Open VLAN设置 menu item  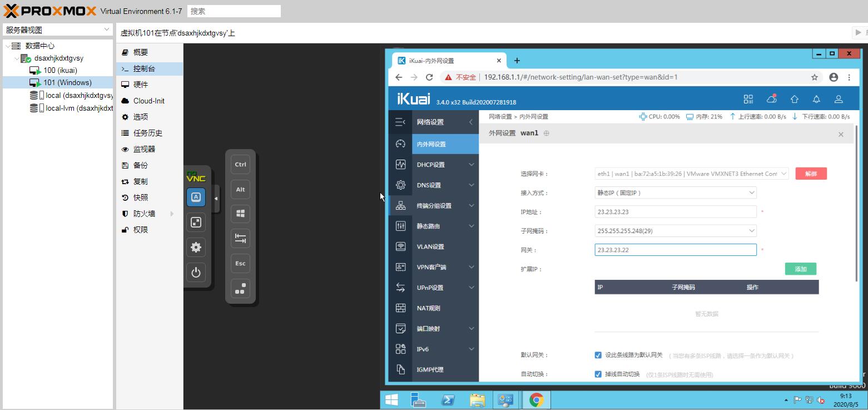point(445,246)
